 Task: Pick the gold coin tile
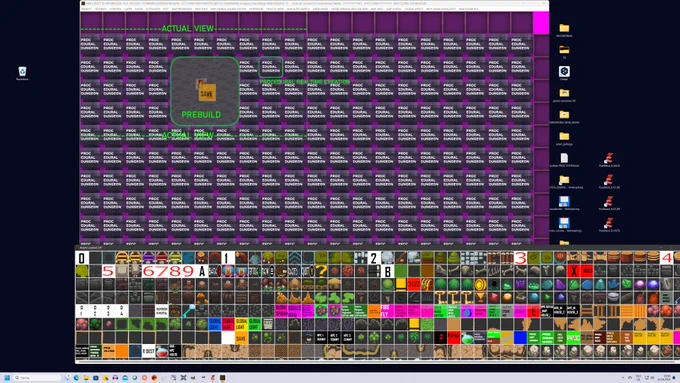pyautogui.click(x=481, y=285)
